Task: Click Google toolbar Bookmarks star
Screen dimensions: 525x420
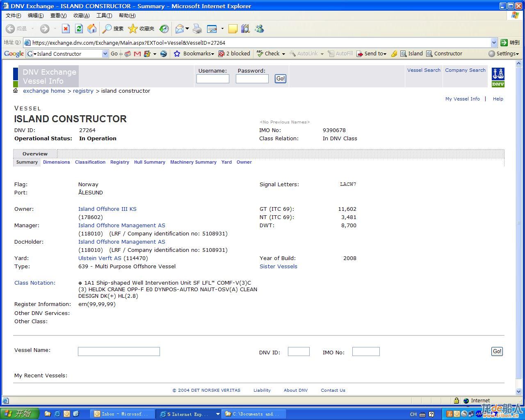Action: tap(194, 54)
